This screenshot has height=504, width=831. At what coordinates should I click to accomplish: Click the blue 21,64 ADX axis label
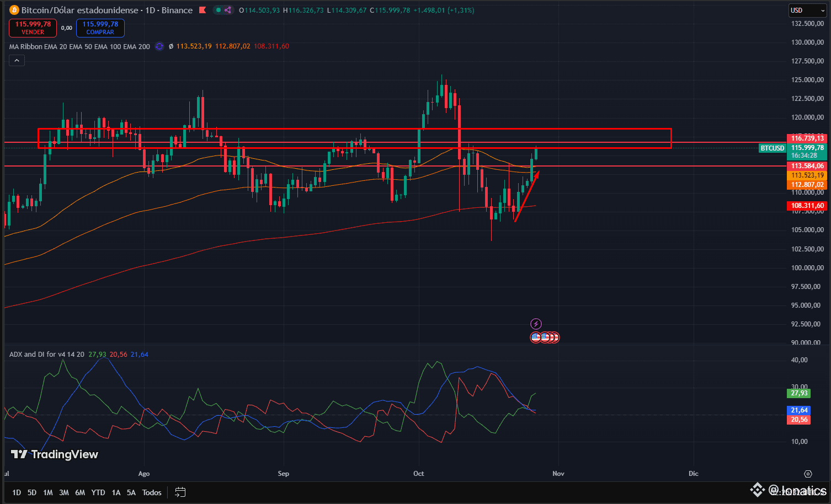[x=799, y=410]
